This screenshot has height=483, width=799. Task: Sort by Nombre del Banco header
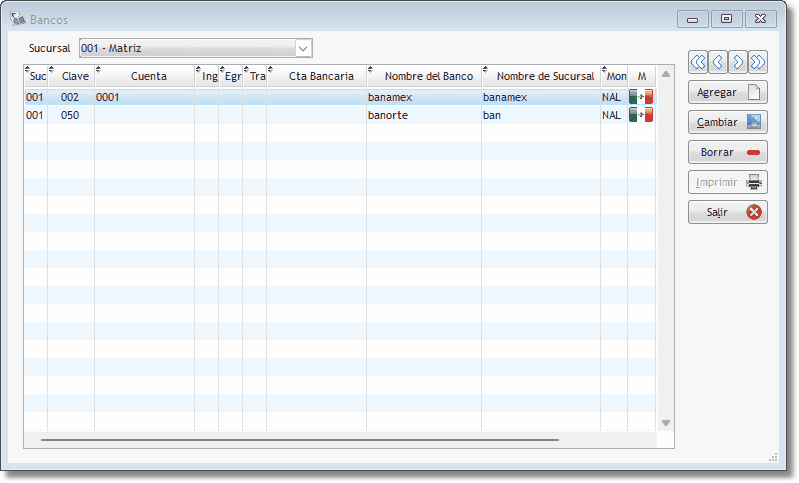(424, 76)
